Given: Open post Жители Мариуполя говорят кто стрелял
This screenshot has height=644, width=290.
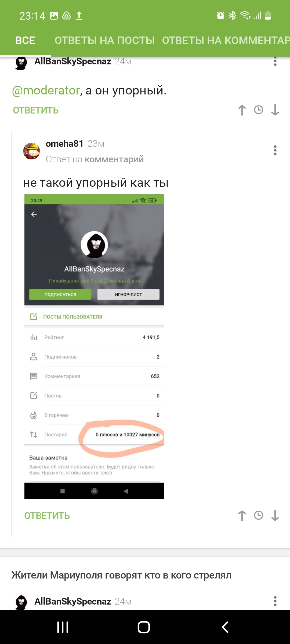Looking at the screenshot, I should tap(121, 575).
